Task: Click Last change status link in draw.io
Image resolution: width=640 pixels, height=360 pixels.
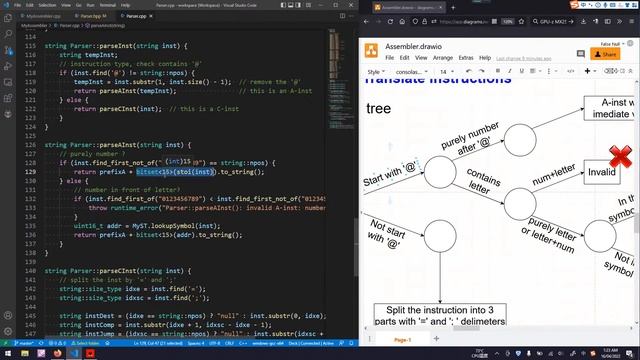Action: coord(524,58)
